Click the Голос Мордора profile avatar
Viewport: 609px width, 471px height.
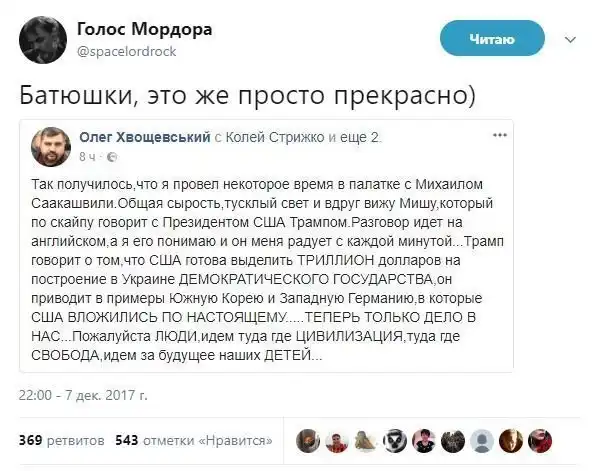[x=40, y=38]
